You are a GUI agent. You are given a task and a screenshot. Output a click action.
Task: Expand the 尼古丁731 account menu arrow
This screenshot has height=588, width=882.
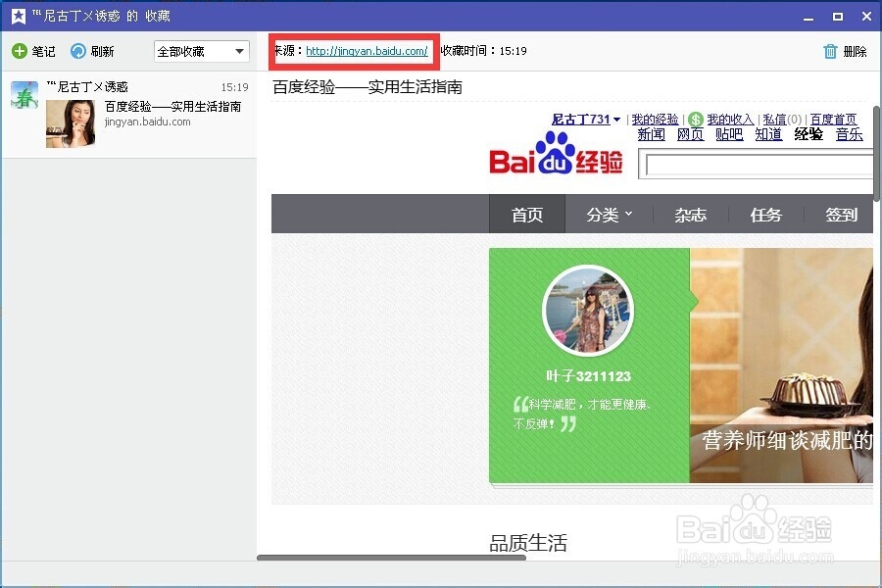[617, 120]
